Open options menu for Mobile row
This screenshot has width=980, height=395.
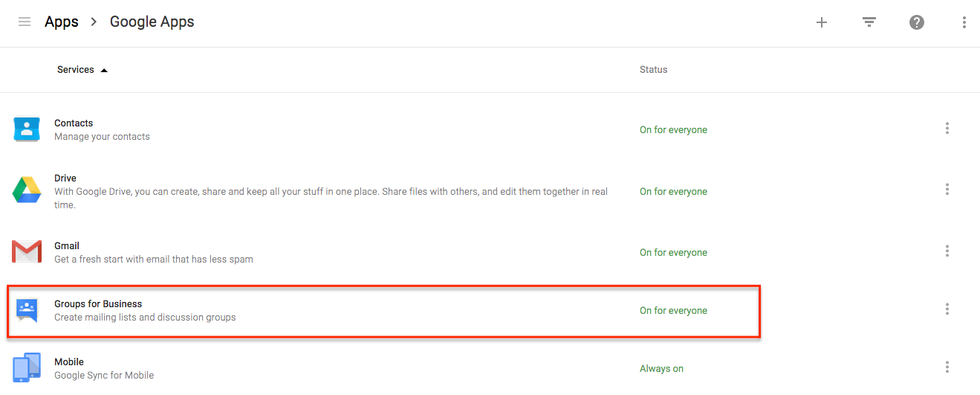[x=947, y=367]
